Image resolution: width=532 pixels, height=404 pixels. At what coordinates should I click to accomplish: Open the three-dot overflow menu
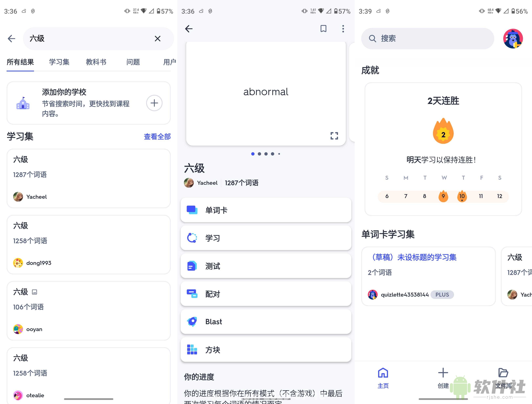(x=343, y=29)
